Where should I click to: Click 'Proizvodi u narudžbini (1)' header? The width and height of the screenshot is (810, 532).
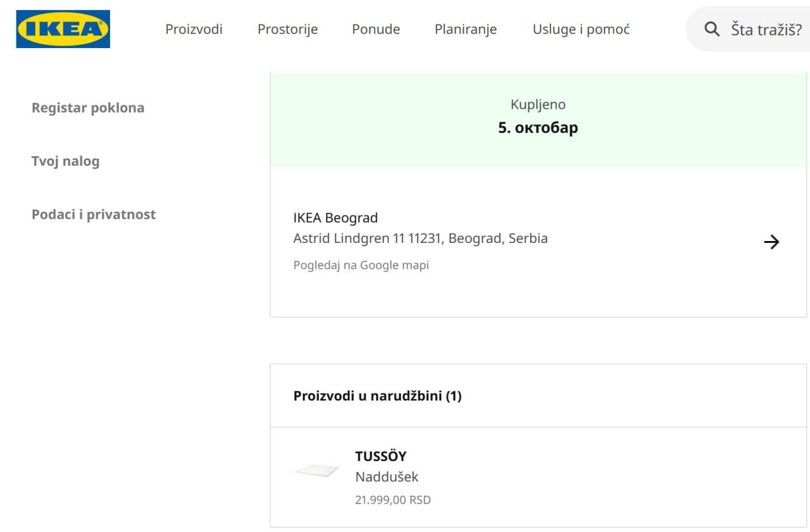point(377,397)
